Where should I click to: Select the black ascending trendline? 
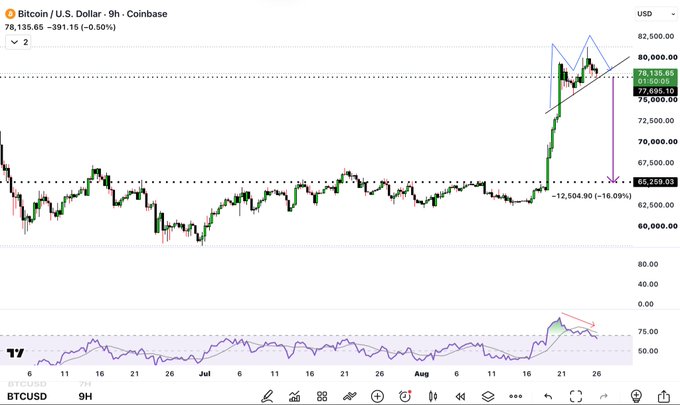(587, 85)
